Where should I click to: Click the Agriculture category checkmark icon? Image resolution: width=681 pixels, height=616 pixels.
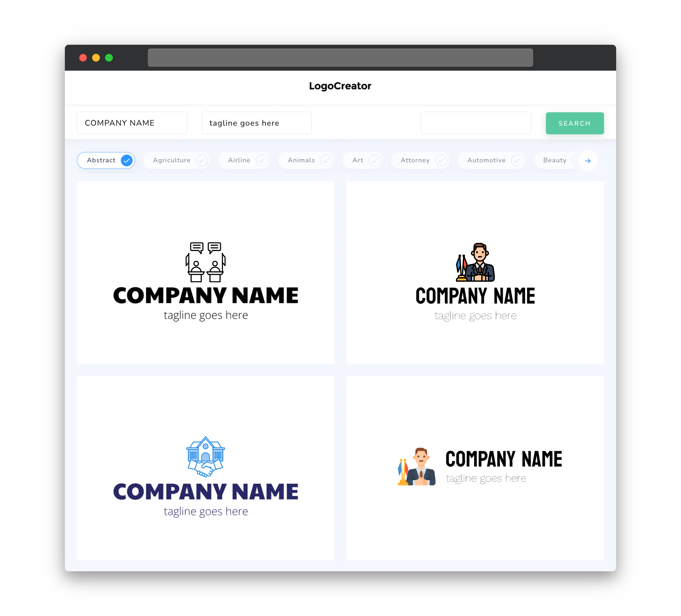pos(202,160)
